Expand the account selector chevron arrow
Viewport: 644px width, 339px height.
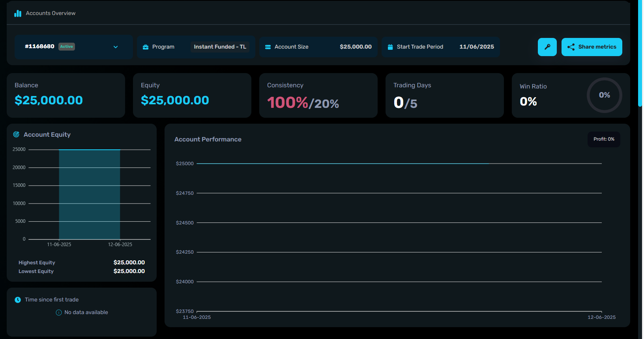pyautogui.click(x=116, y=47)
